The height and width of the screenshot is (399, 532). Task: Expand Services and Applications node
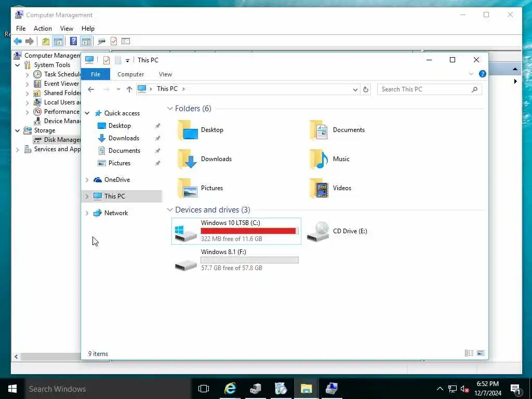point(18,149)
